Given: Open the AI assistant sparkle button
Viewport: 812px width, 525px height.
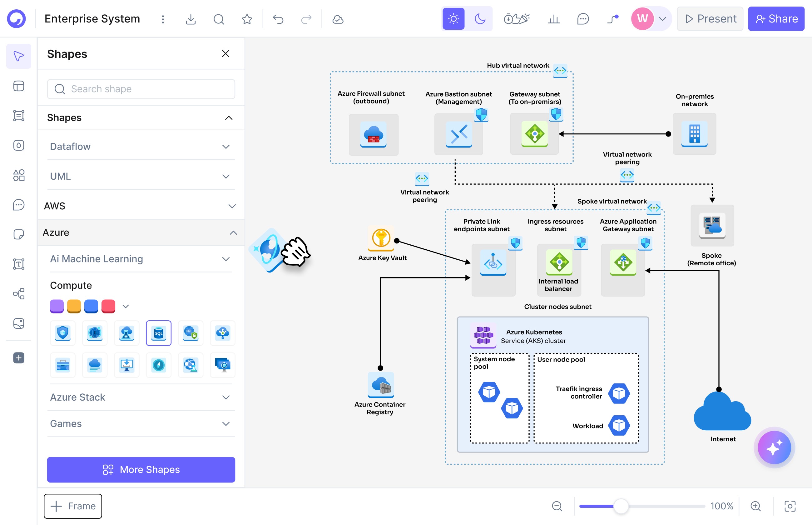Looking at the screenshot, I should click(774, 447).
